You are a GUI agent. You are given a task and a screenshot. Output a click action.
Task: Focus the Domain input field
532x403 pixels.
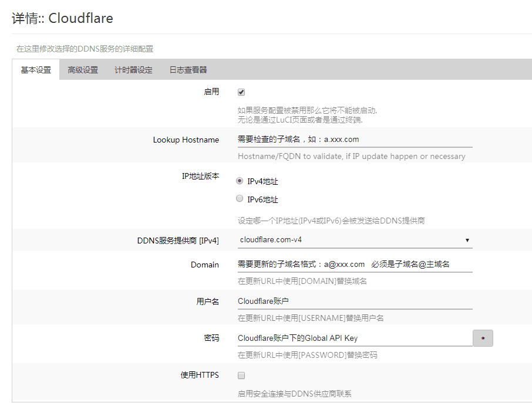(354, 265)
